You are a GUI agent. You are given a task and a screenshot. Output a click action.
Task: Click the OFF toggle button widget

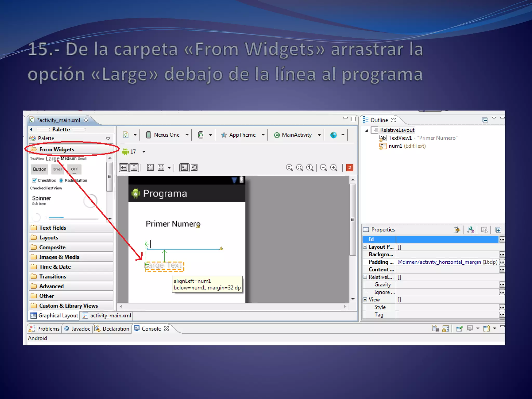(74, 169)
